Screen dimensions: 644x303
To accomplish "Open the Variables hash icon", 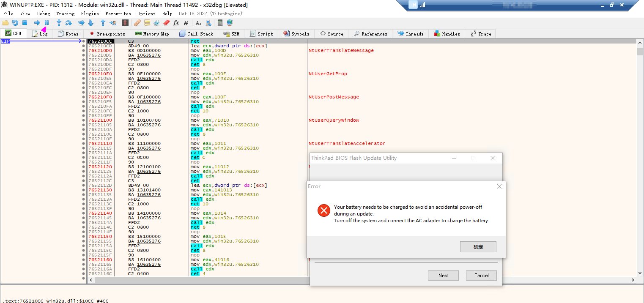I will [186, 23].
